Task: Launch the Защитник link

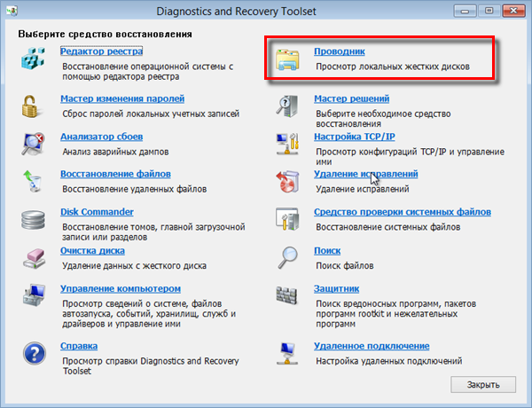Action: click(336, 289)
